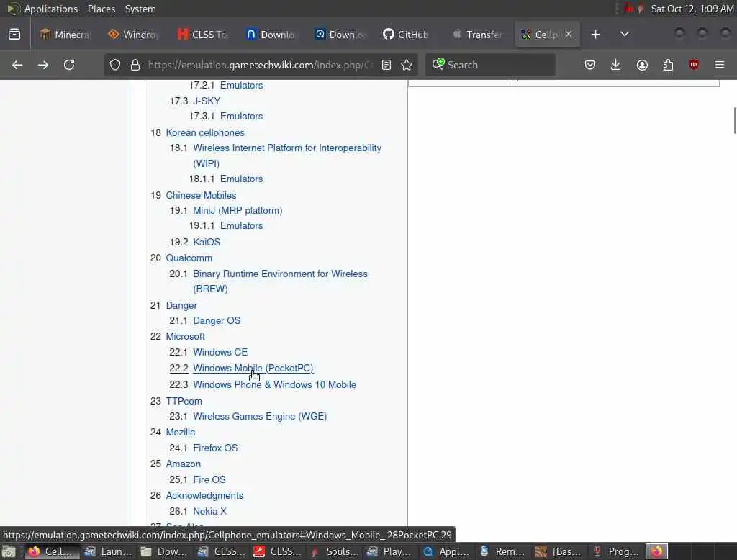737x560 pixels.
Task: Jump to the KaiOS section
Action: pyautogui.click(x=207, y=242)
